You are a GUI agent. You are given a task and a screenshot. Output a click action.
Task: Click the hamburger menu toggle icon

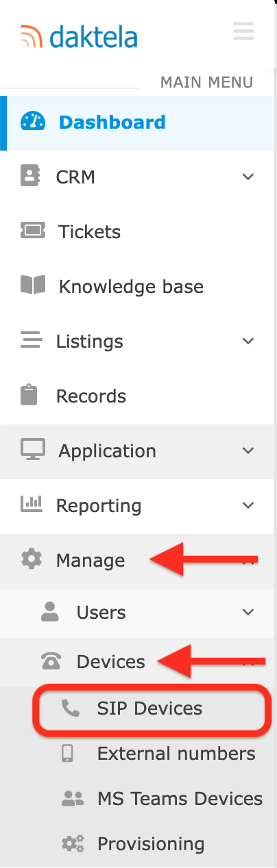pyautogui.click(x=243, y=31)
